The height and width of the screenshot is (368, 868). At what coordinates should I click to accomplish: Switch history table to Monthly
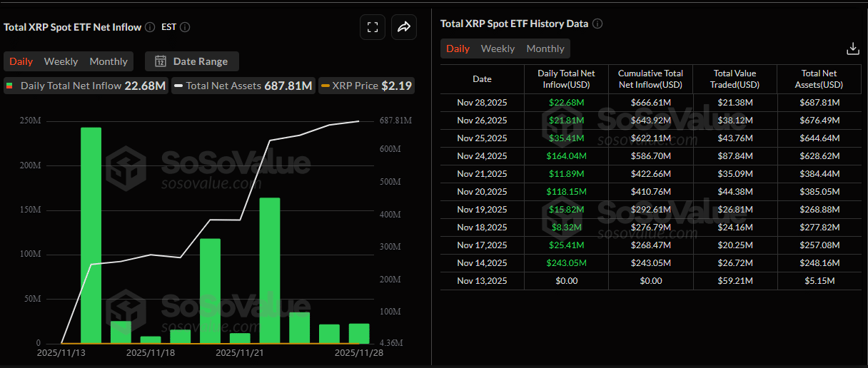tap(545, 48)
